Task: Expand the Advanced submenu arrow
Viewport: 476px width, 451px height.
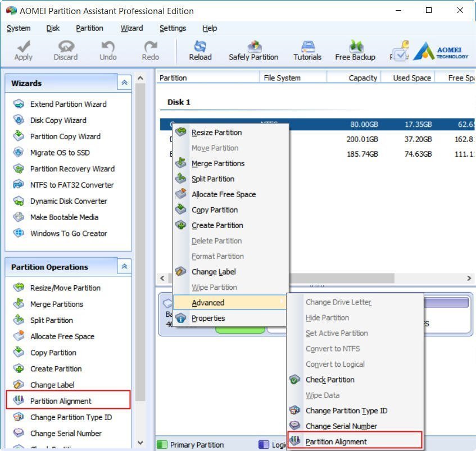Action: pyautogui.click(x=282, y=302)
